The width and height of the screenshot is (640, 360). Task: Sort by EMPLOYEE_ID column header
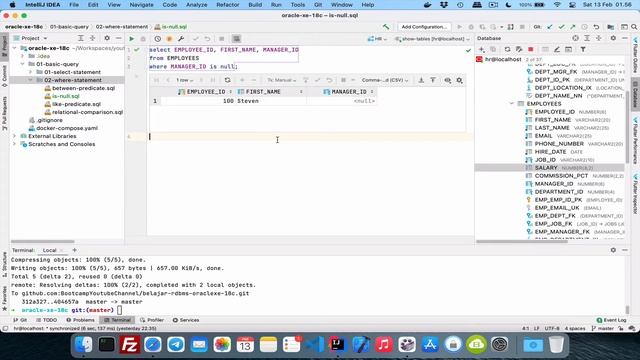pos(205,92)
